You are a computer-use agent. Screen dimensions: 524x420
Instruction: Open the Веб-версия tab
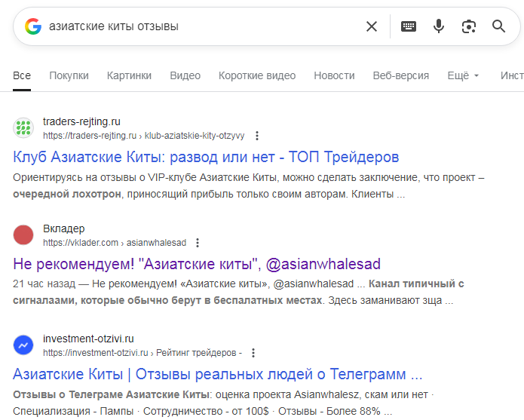coord(400,75)
